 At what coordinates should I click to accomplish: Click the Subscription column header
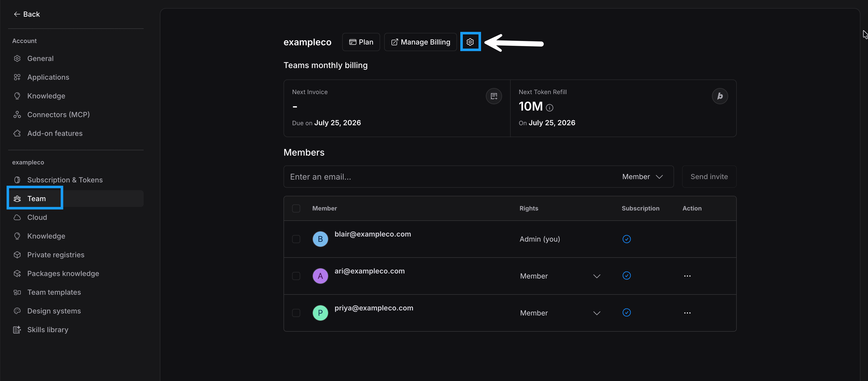[640, 208]
